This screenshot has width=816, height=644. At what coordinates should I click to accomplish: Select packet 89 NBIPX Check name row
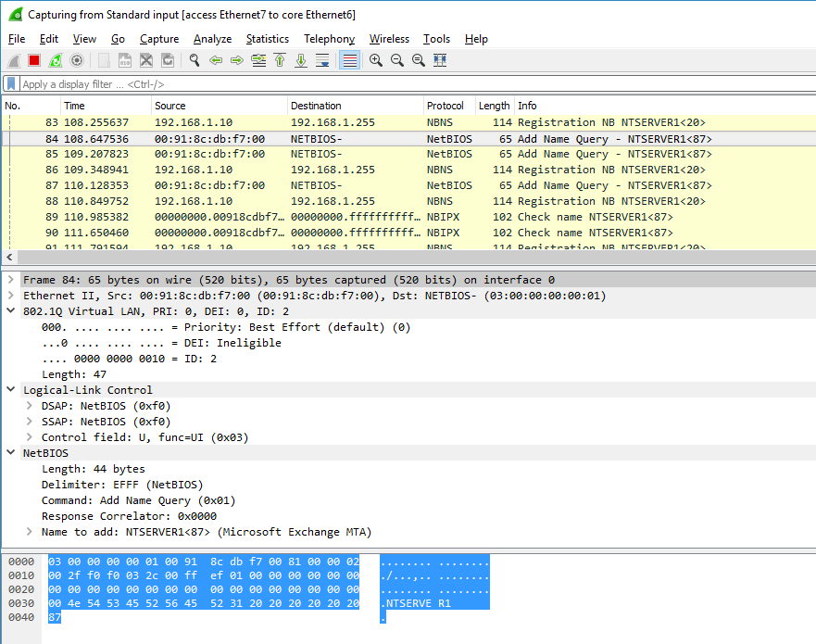[x=408, y=217]
